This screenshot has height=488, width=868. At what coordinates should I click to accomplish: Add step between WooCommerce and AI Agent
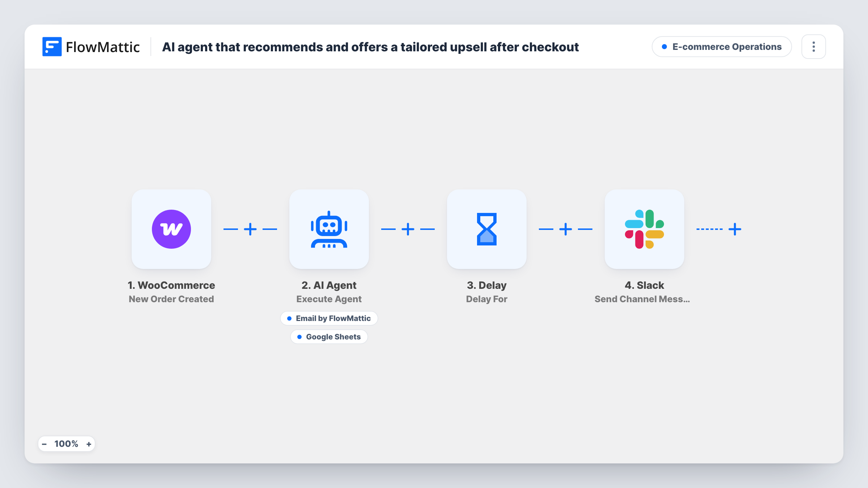tap(250, 229)
